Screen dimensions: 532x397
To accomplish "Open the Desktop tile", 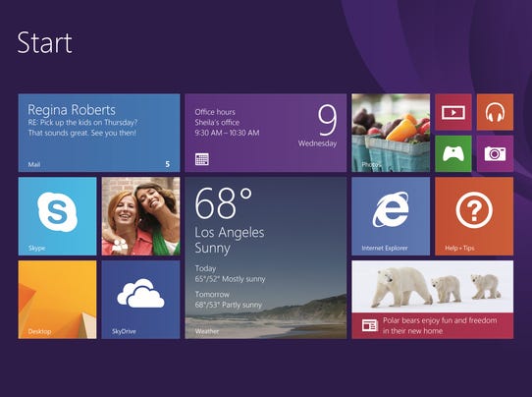I will point(57,300).
